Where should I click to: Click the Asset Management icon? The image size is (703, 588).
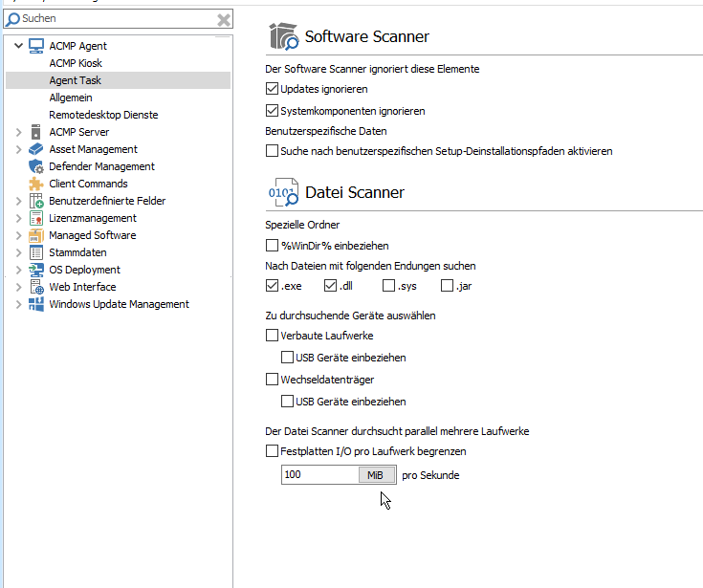coord(36,149)
